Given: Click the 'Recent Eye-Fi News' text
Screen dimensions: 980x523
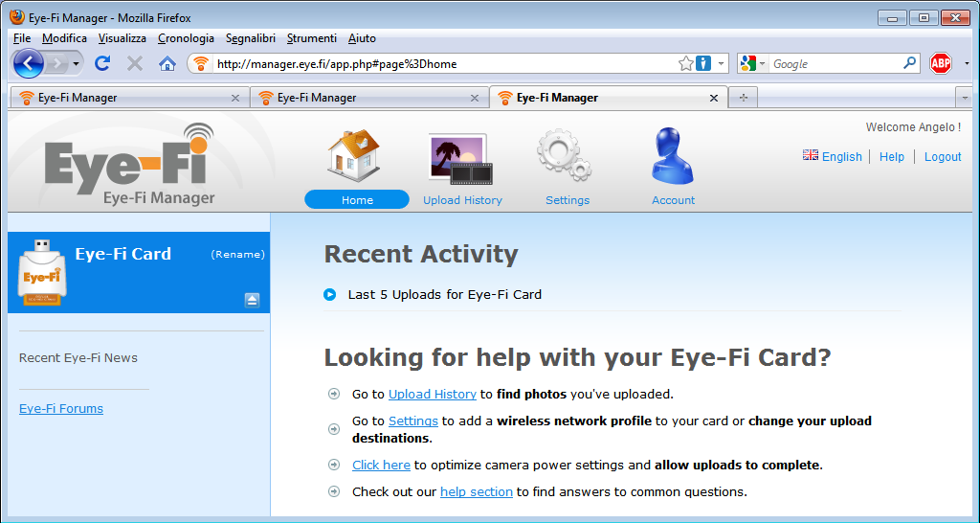Looking at the screenshot, I should coord(78,358).
